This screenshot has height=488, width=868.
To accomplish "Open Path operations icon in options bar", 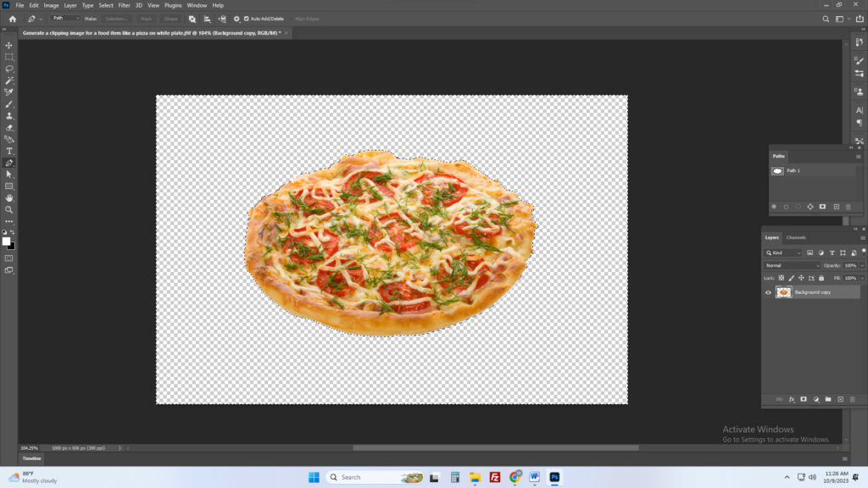I will pos(192,19).
